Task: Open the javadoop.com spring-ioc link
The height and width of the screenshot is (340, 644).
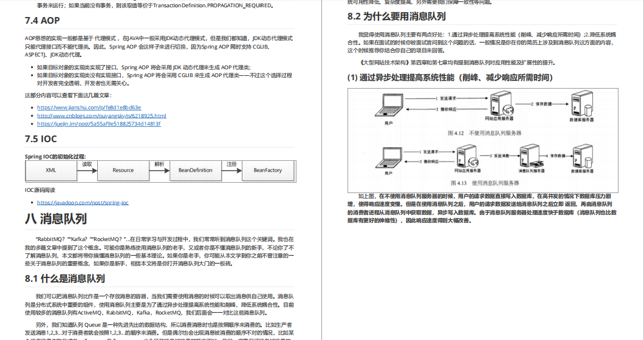Action: (x=83, y=202)
